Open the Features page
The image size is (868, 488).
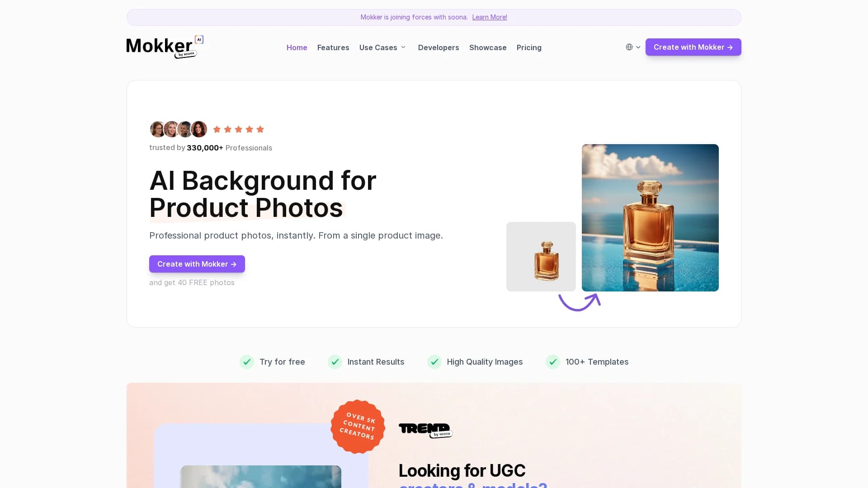(333, 47)
